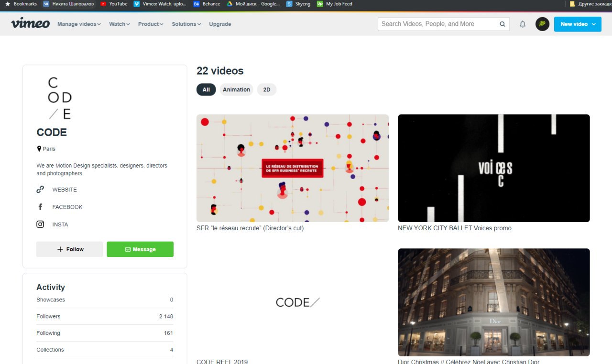Click the NEW YORK CITY BALLET Voices promo title
This screenshot has width=612, height=364.
[455, 228]
